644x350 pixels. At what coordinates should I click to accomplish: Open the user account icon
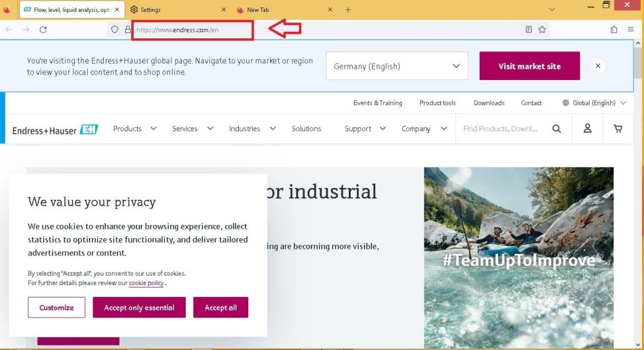click(588, 128)
